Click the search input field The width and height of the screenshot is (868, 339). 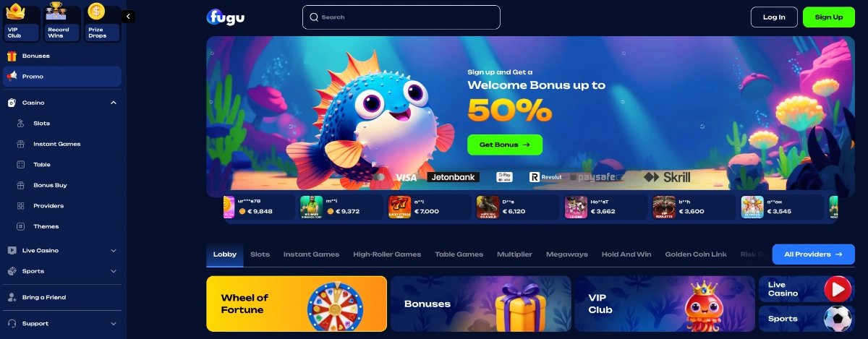(401, 17)
